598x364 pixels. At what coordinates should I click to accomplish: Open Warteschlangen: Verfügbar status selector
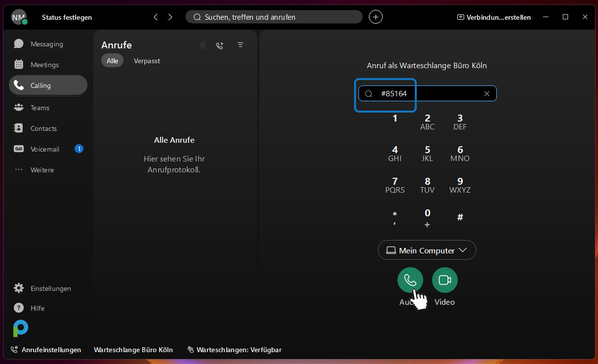point(235,350)
